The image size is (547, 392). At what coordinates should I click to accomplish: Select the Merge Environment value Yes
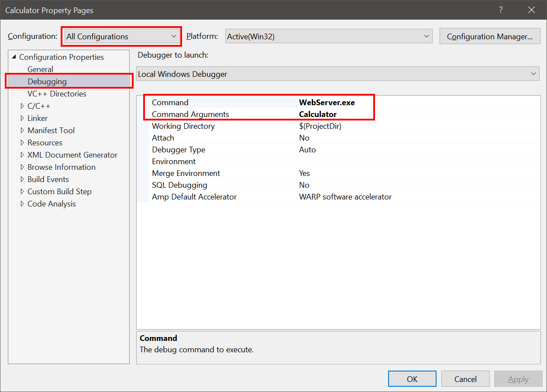[304, 173]
